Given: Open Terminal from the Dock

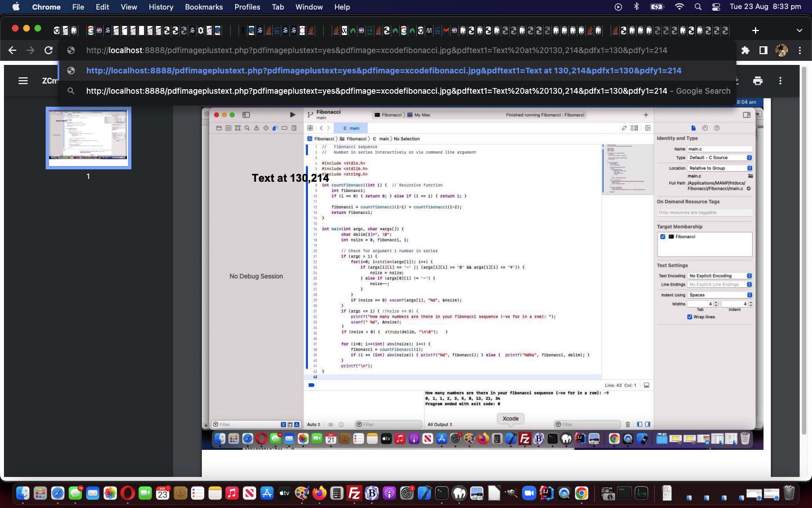Looking at the screenshot, I should 442,493.
